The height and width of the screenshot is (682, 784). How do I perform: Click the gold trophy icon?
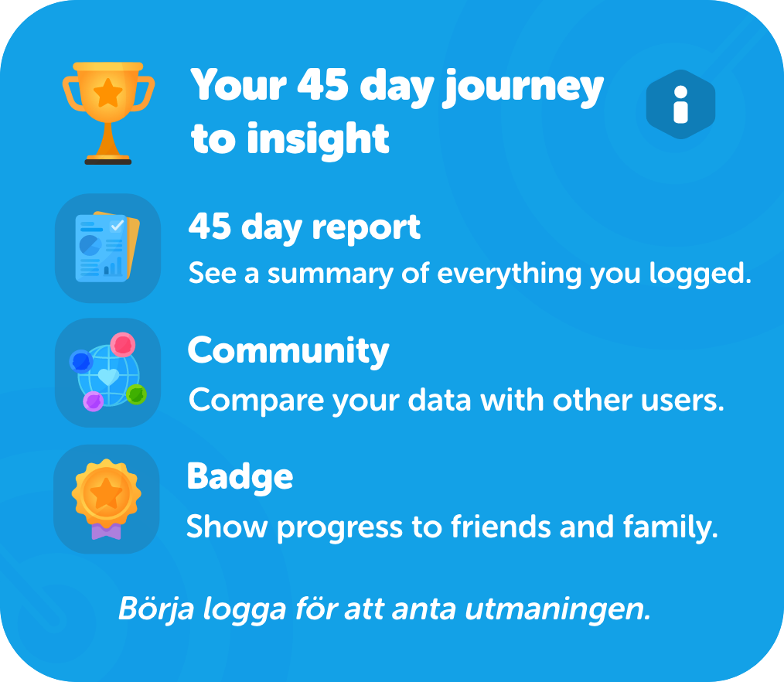[x=108, y=112]
